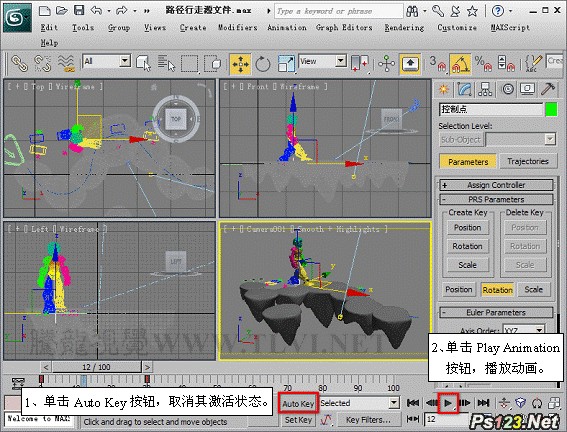
Task: Click Use Pivot Point Center icon
Action: coord(360,64)
